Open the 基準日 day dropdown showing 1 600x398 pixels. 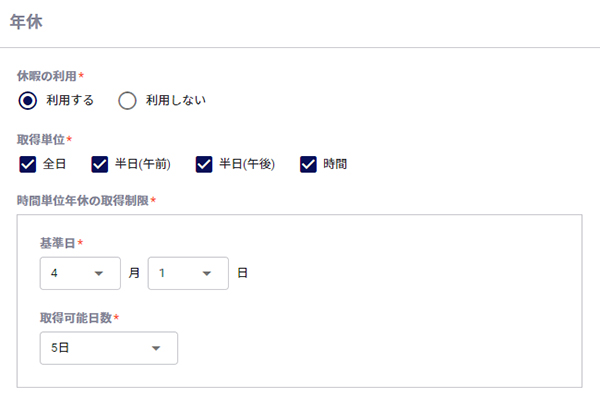[x=188, y=273]
